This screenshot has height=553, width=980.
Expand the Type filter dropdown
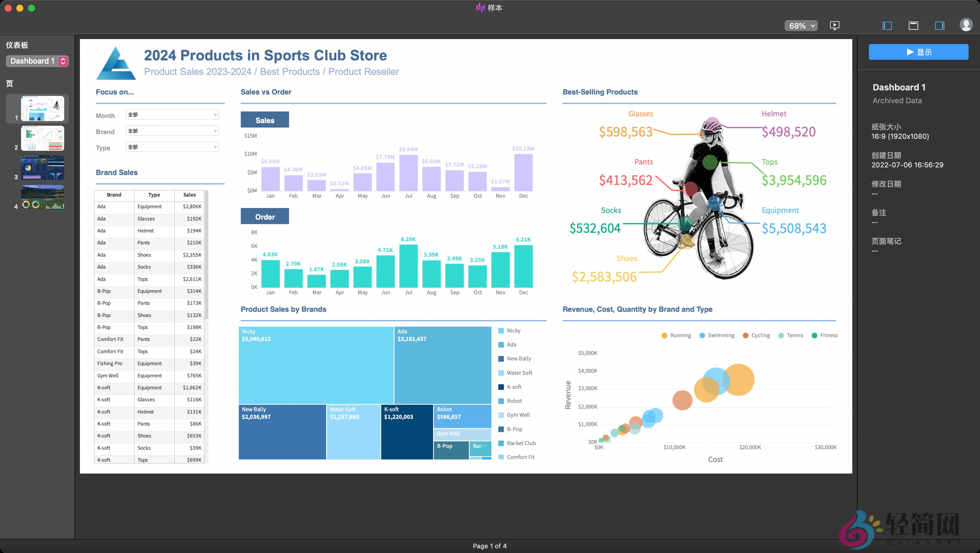[x=172, y=147]
